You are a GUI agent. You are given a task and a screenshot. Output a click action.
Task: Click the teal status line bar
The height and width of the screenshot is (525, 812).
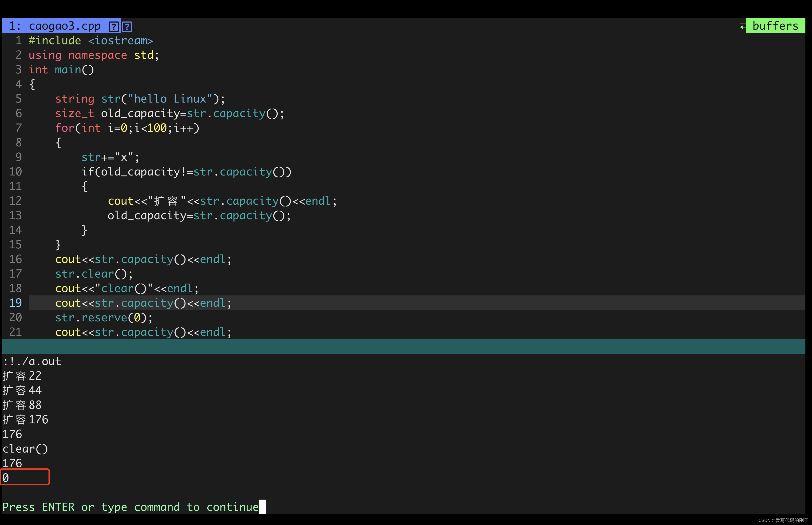404,346
